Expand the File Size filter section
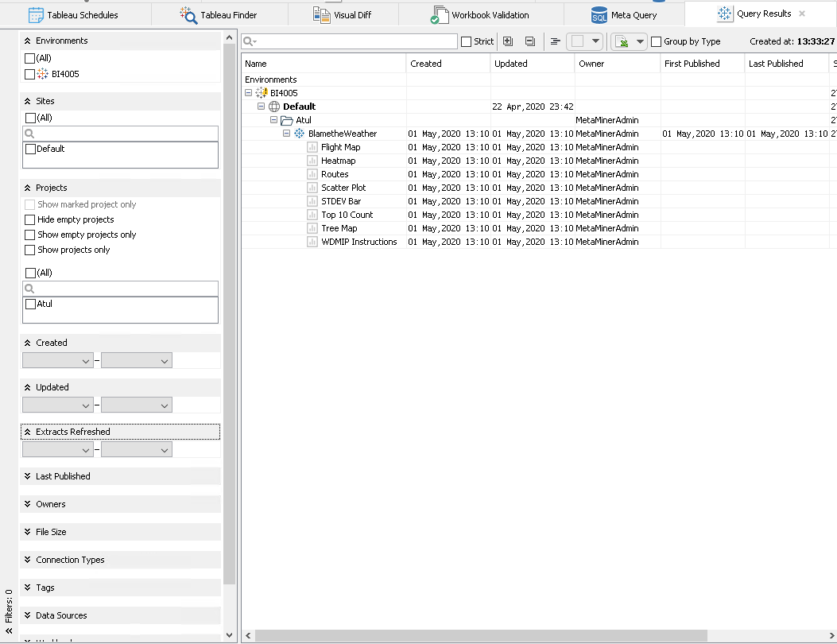The image size is (837, 644). [27, 532]
